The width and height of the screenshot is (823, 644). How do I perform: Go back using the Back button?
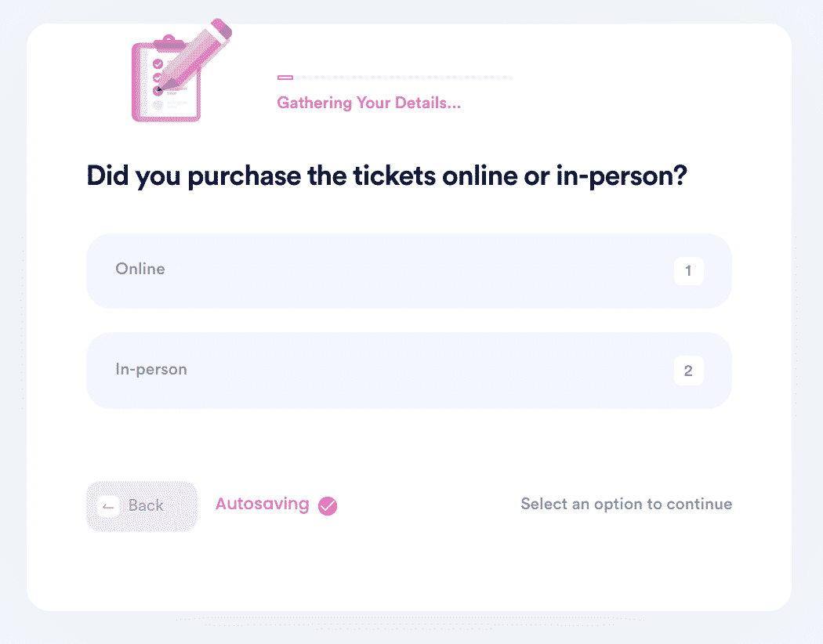tap(142, 507)
